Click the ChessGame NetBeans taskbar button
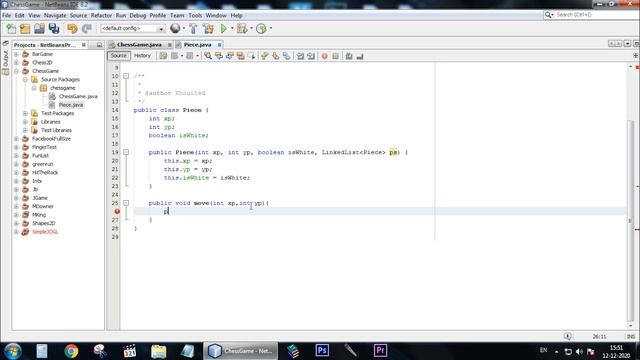 point(240,351)
